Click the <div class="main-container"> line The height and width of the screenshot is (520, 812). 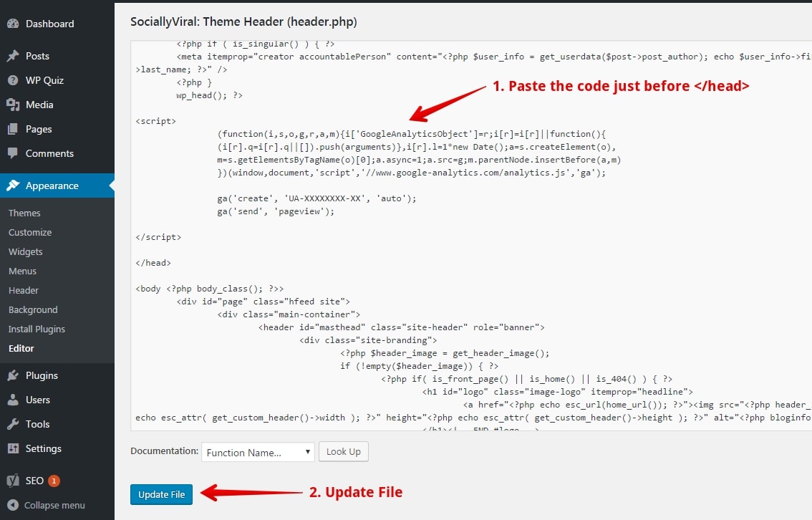click(289, 314)
